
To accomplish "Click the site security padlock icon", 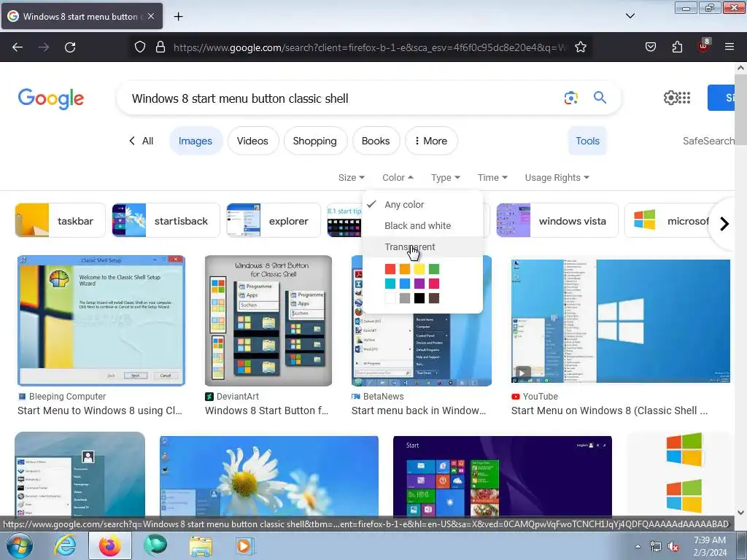I will (160, 47).
